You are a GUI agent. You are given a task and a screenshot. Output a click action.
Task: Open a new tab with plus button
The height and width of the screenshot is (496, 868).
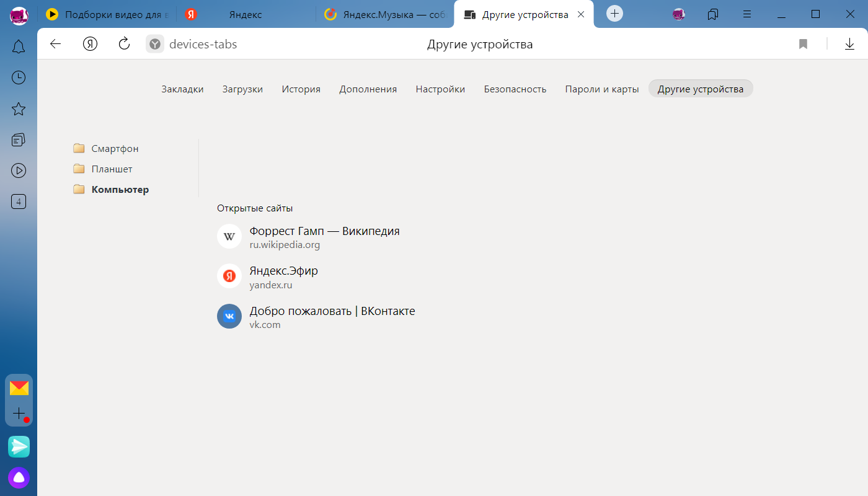click(x=614, y=14)
